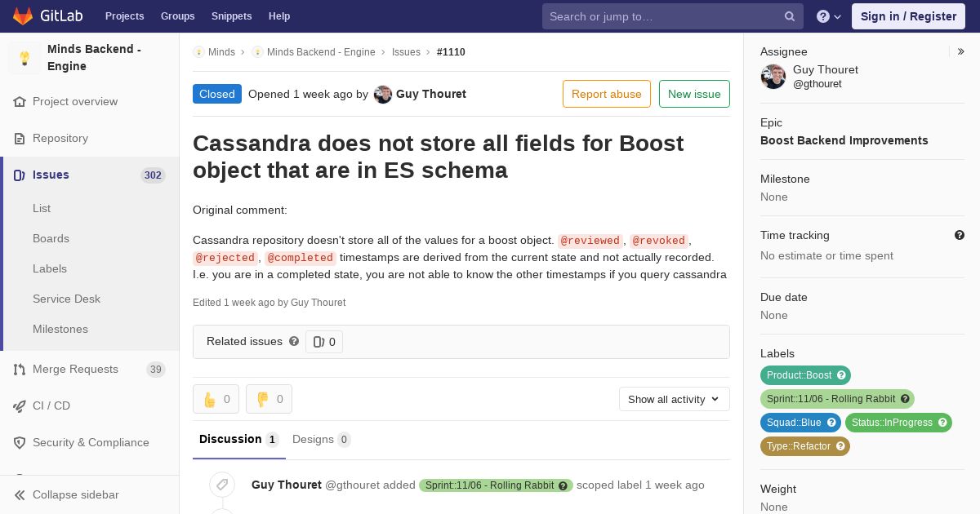Click the Product::Boost label help icon
The image size is (980, 514).
841,375
